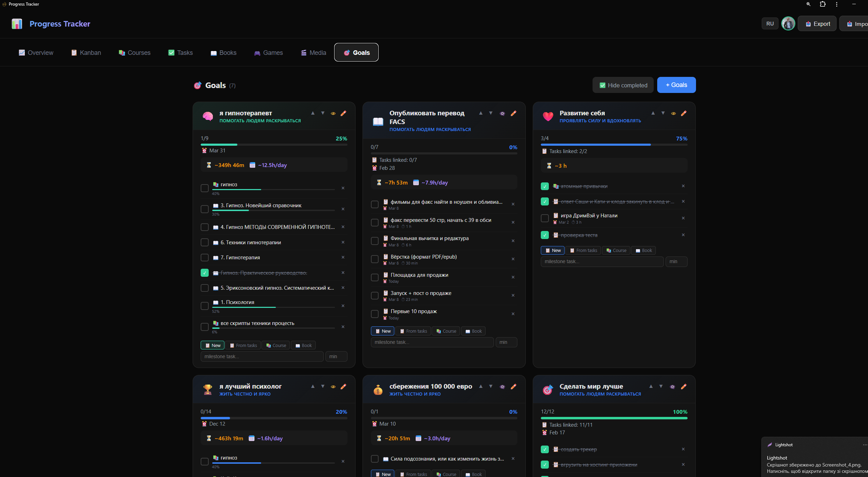This screenshot has width=868, height=477.
Task: Move "Развитие себя" goal down
Action: point(662,113)
